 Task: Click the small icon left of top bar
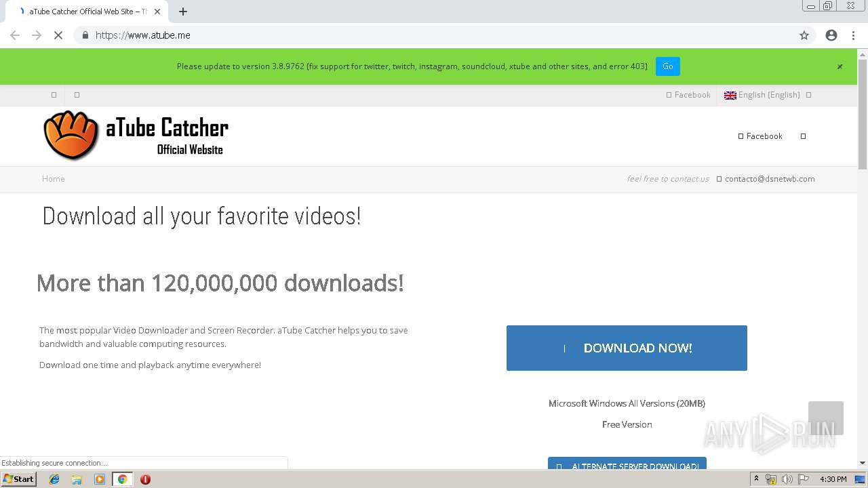[x=54, y=95]
